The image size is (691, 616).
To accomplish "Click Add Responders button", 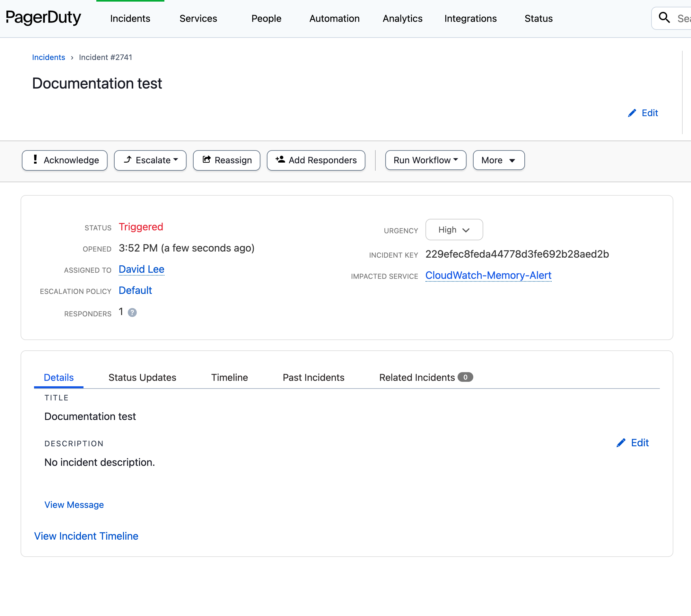I will pos(316,160).
